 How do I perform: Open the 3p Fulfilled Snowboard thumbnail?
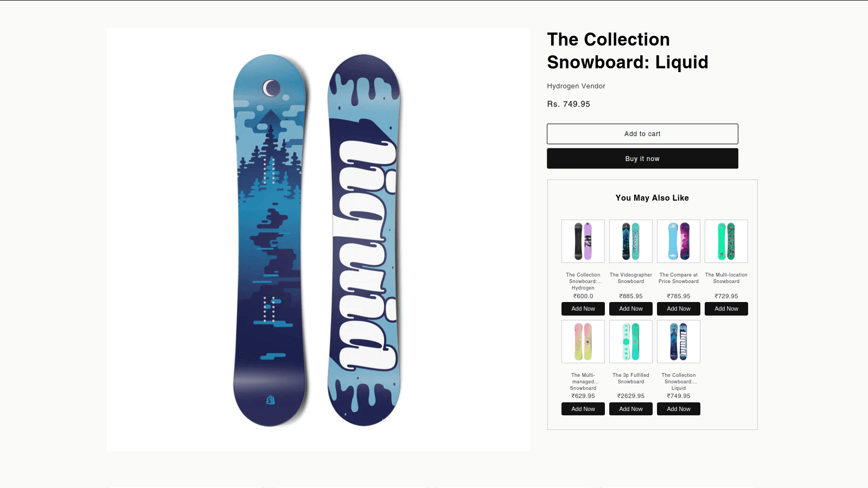[631, 342]
